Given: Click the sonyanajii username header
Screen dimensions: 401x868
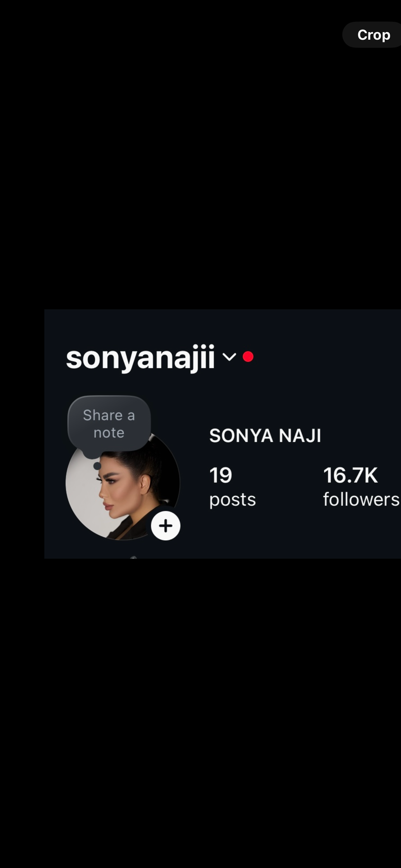Looking at the screenshot, I should point(140,358).
